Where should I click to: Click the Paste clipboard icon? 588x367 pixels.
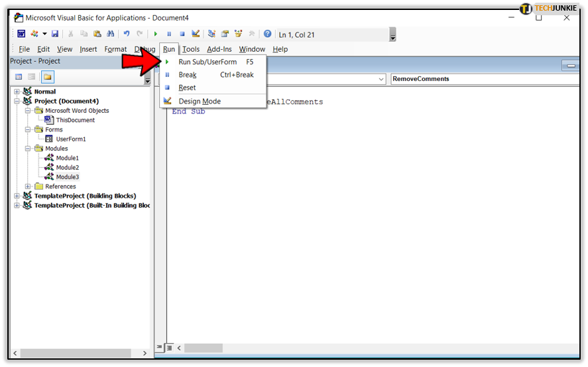coord(97,34)
